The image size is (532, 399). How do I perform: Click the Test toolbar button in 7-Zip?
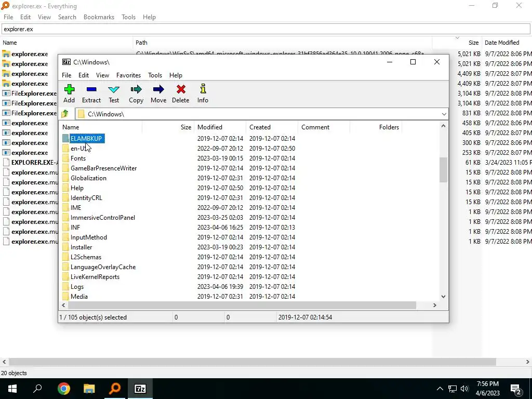click(114, 94)
